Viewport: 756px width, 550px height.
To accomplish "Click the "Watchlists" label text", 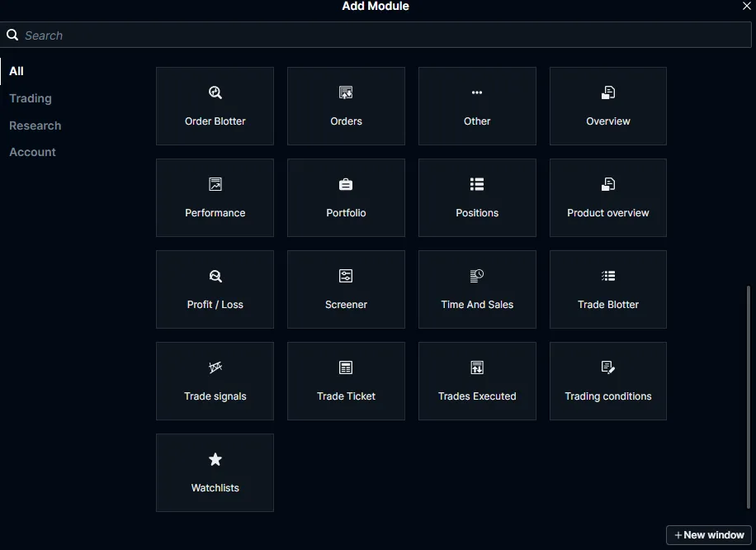I will pos(215,488).
